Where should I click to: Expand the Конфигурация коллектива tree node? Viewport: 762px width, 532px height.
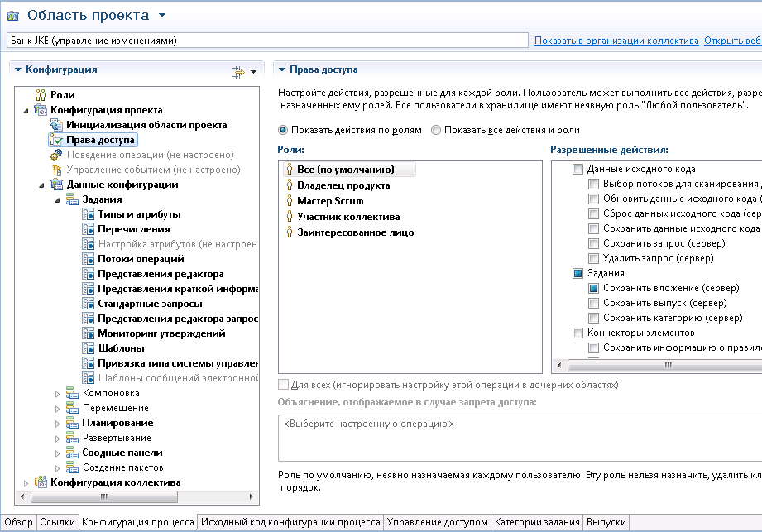click(x=26, y=483)
